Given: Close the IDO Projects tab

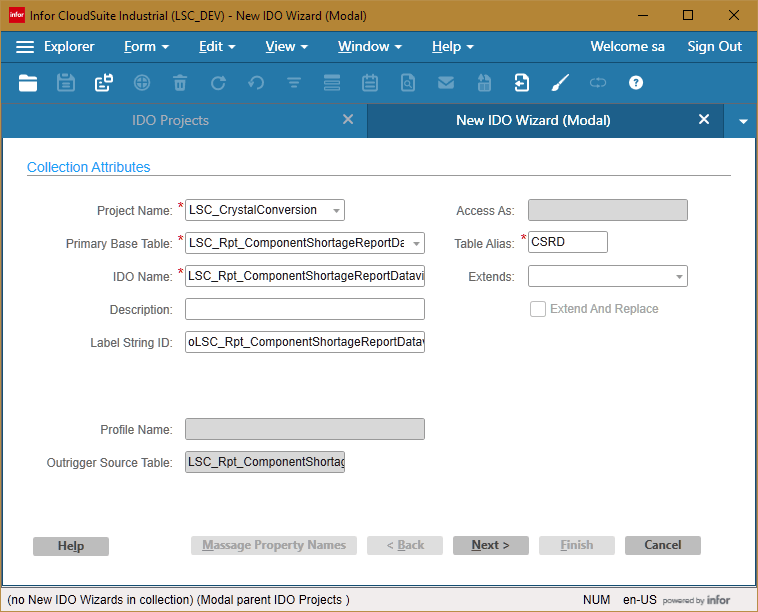Looking at the screenshot, I should coord(348,119).
